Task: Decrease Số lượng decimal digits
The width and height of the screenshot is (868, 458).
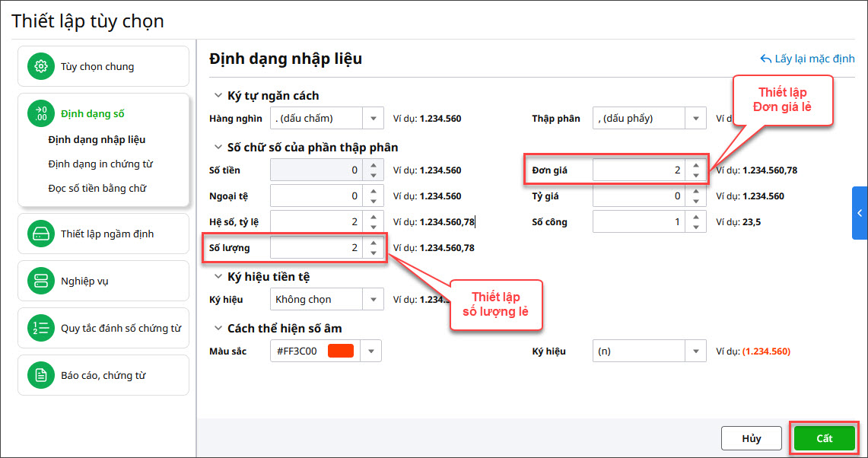Action: 373,253
